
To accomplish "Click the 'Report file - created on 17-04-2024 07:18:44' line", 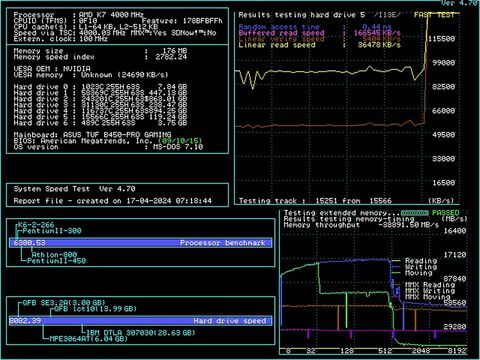I will [113, 201].
